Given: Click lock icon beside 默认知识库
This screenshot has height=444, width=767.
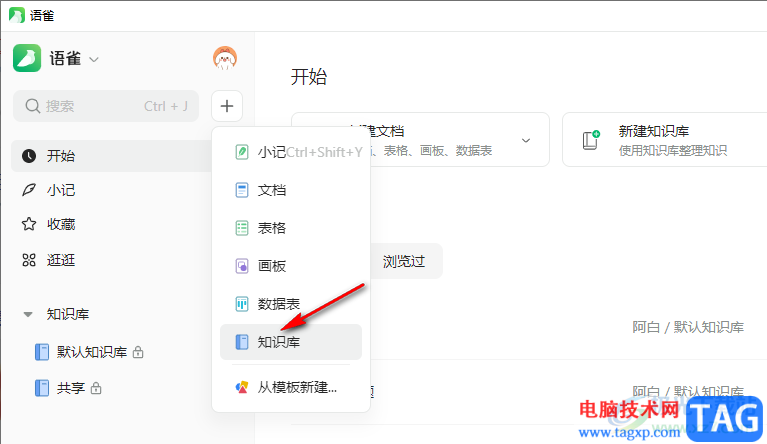Looking at the screenshot, I should point(138,352).
